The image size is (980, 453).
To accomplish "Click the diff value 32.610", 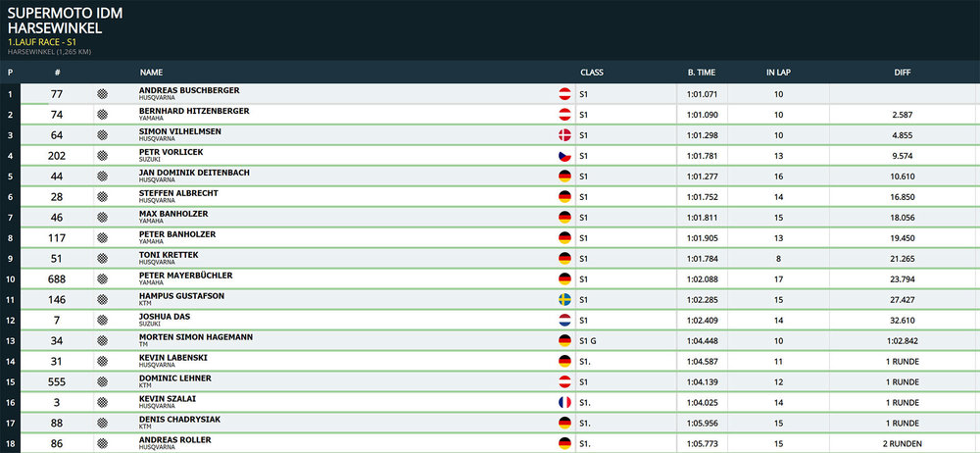I will pyautogui.click(x=903, y=321).
